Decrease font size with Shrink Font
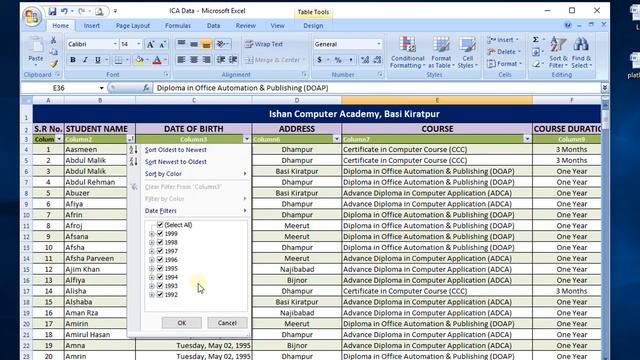This screenshot has height=360, width=640. [162, 44]
